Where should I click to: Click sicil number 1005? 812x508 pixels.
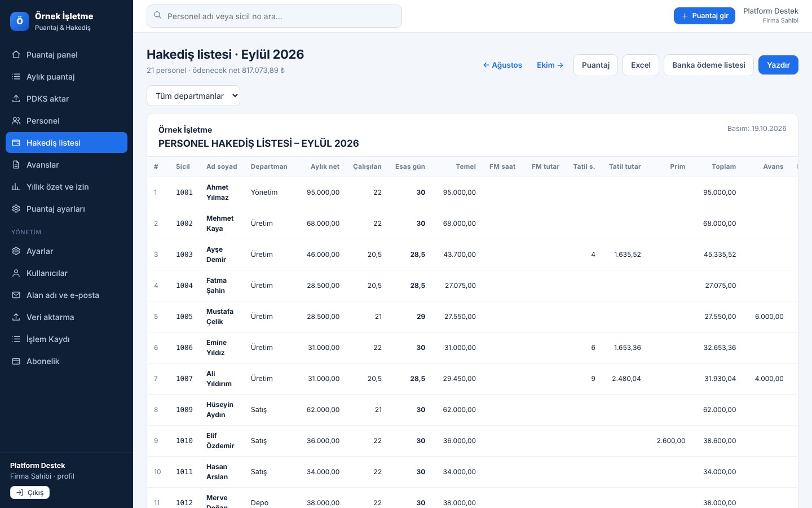coord(184,317)
